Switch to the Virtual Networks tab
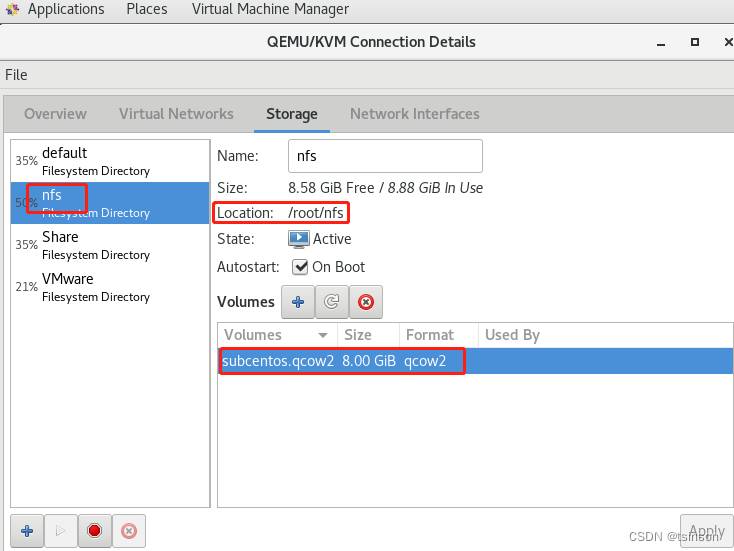 (x=176, y=114)
